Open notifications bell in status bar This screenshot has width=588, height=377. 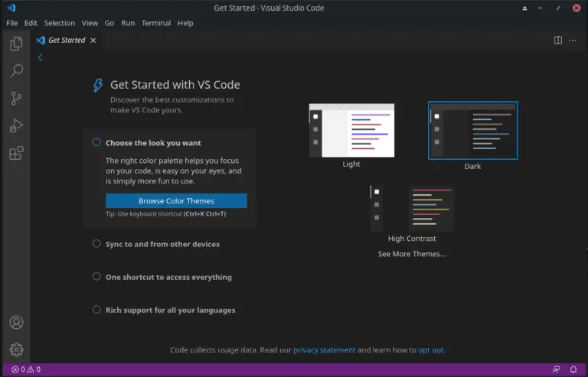click(x=573, y=369)
